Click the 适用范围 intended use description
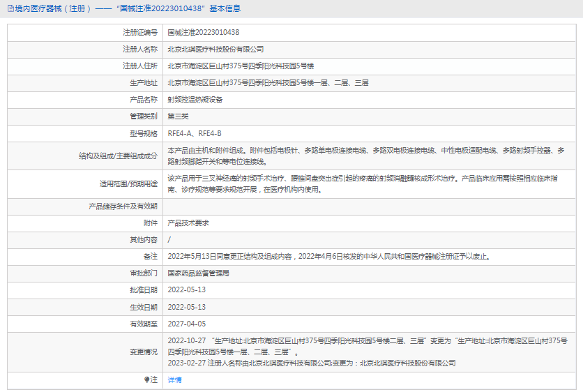The height and width of the screenshot is (392, 583). (363, 183)
